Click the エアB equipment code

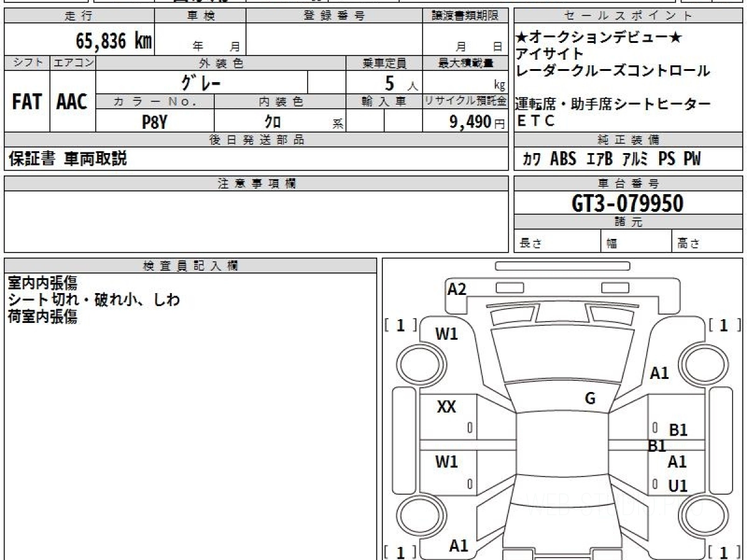(599, 159)
